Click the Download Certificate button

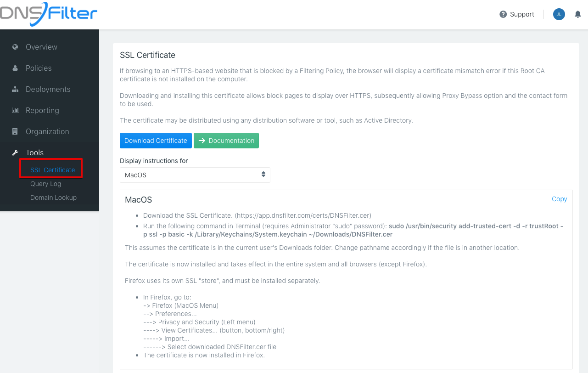[x=156, y=141]
